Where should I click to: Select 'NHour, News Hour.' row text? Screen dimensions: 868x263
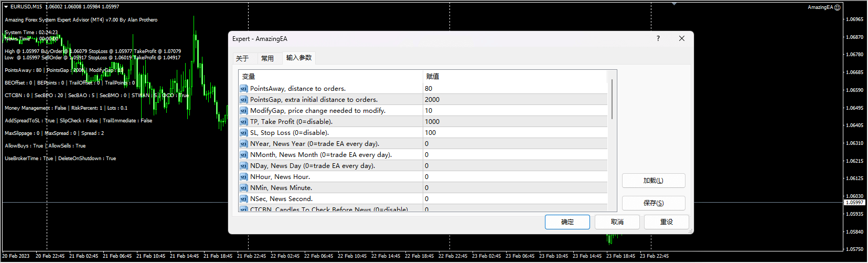280,177
